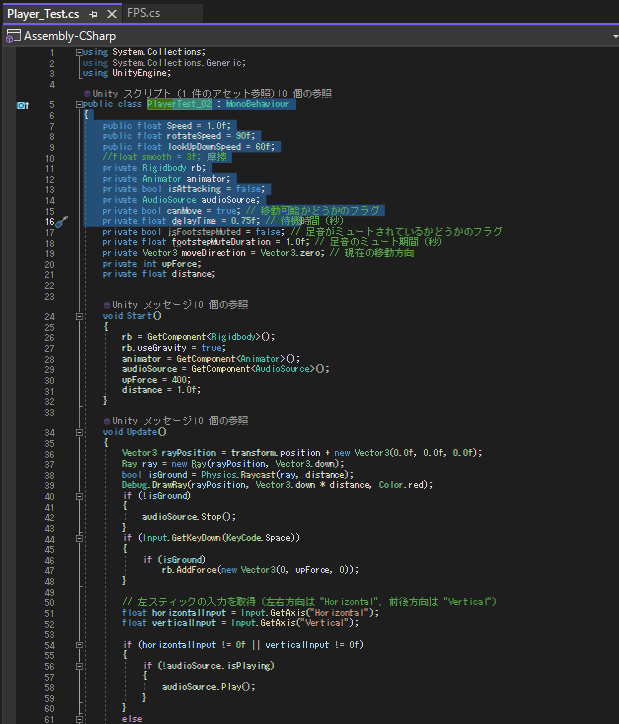Click the screwdriver quick actions icon on line 16
The height and width of the screenshot is (724, 619).
click(x=60, y=221)
